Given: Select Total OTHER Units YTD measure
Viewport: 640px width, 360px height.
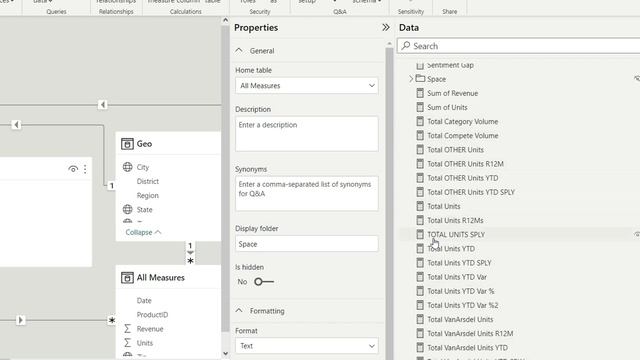Looking at the screenshot, I should [462, 178].
